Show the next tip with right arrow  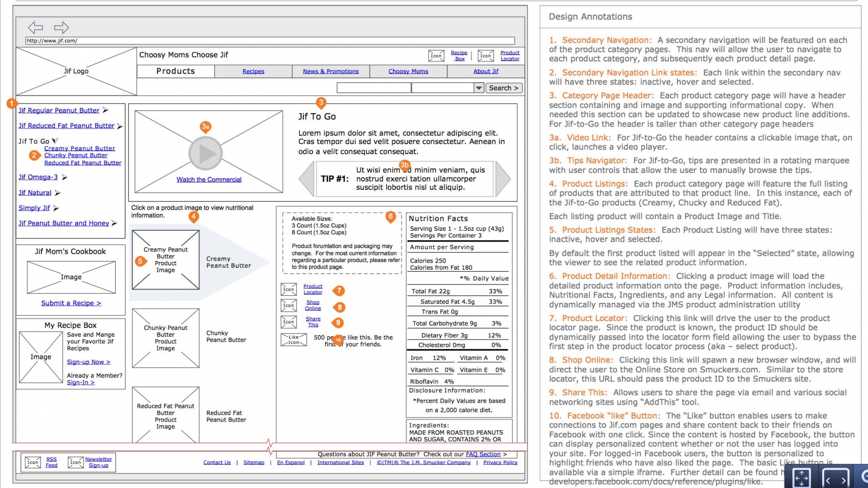503,179
